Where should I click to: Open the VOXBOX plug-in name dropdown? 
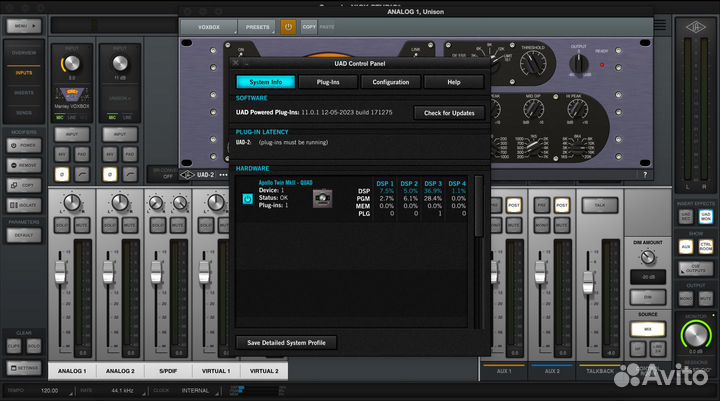(x=209, y=27)
